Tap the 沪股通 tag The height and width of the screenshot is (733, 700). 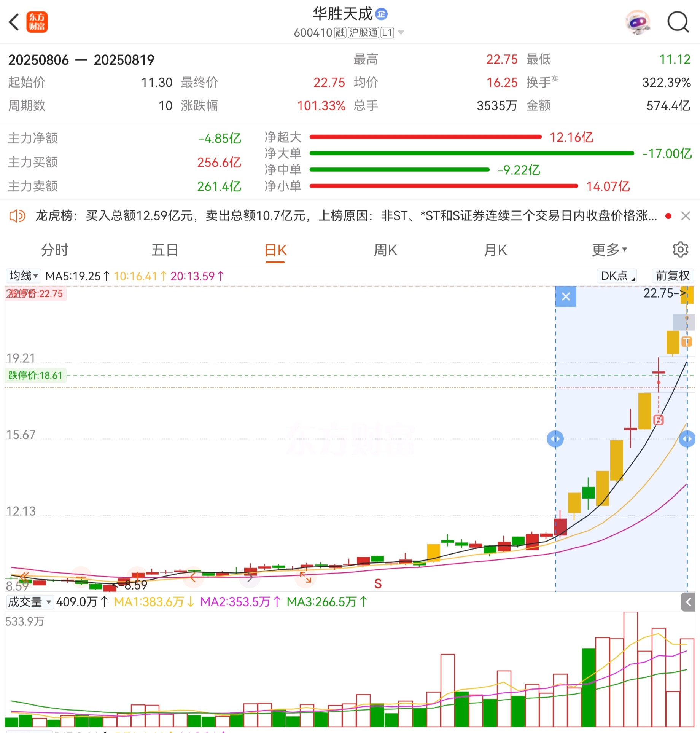[363, 33]
